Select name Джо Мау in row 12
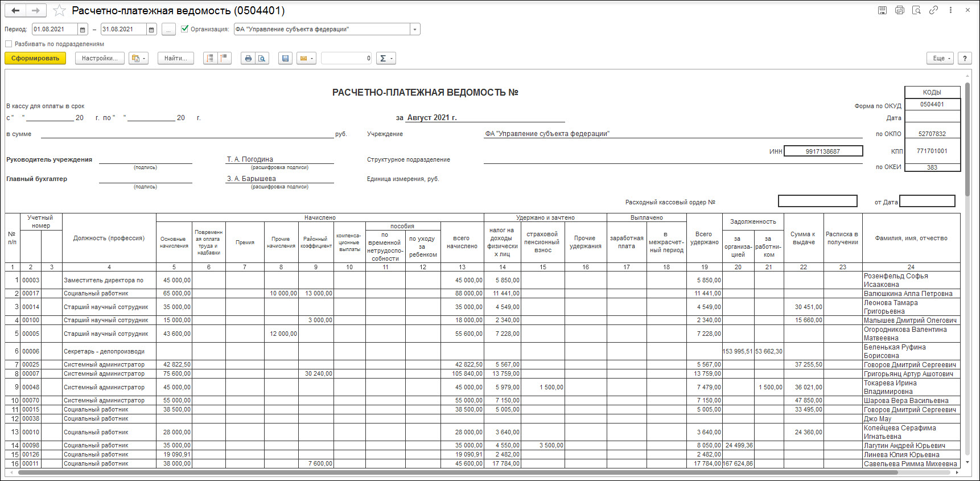This screenshot has width=980, height=481. point(911,419)
